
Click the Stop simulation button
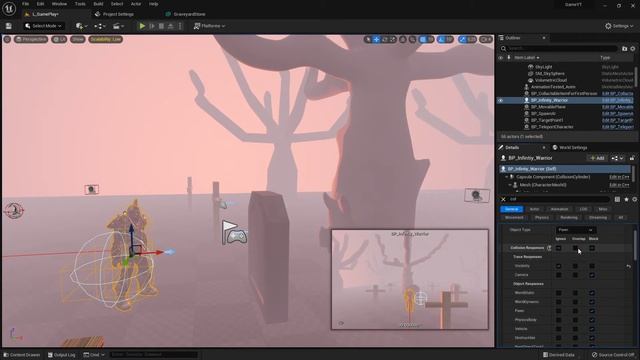tap(161, 26)
